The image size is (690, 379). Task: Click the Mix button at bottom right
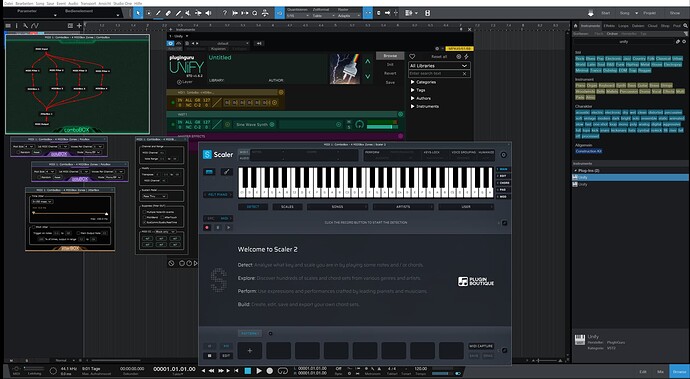pyautogui.click(x=660, y=372)
